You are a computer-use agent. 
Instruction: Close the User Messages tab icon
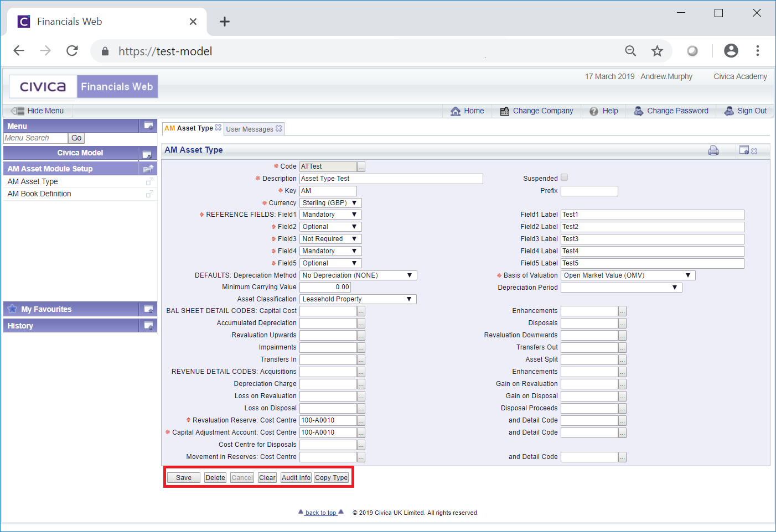click(279, 128)
